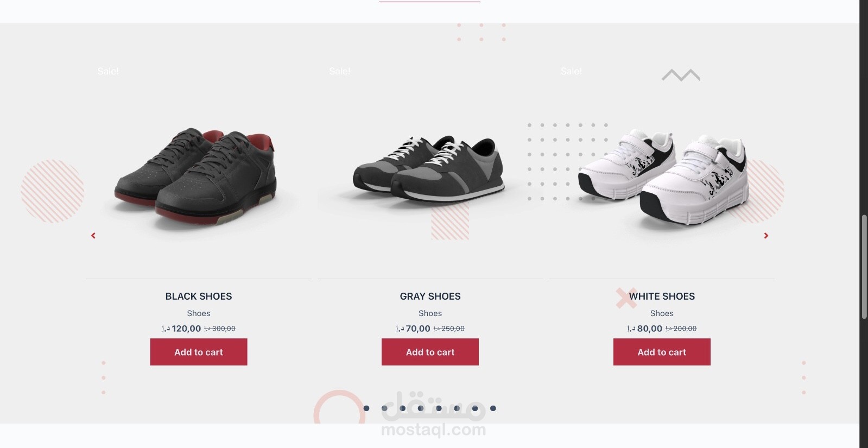Click the Sale! badge on White Shoes
Viewport: 868px width, 448px height.
point(571,71)
